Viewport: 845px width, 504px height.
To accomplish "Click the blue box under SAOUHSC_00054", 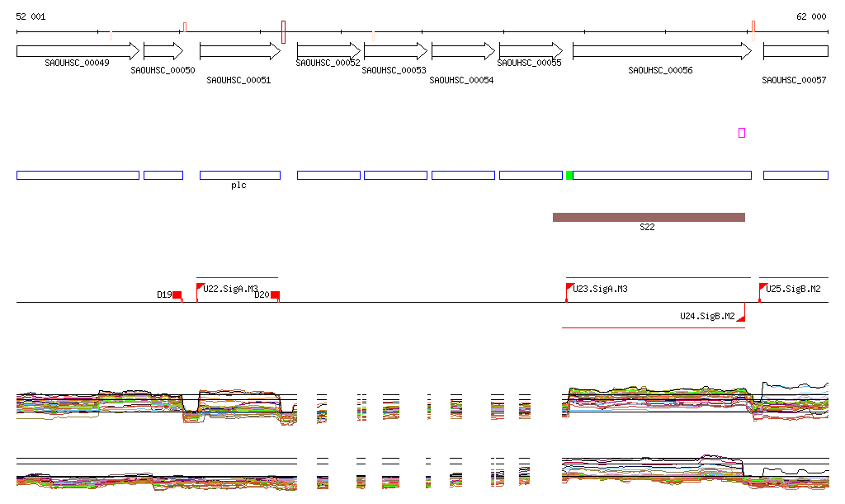I will [x=463, y=175].
